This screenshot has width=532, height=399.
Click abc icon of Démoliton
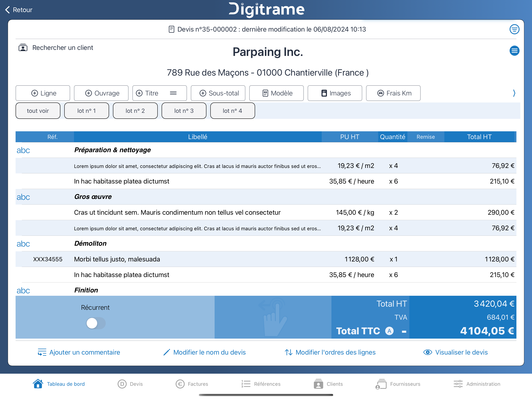tap(23, 244)
